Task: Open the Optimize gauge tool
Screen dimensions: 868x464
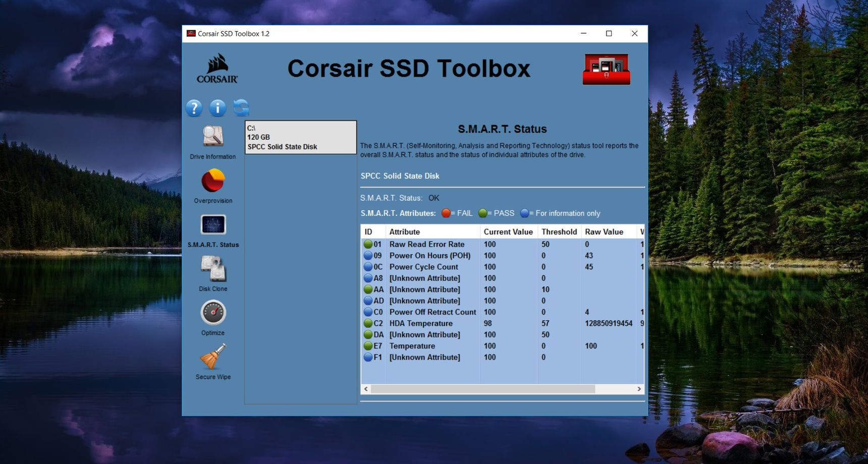Action: 213,313
